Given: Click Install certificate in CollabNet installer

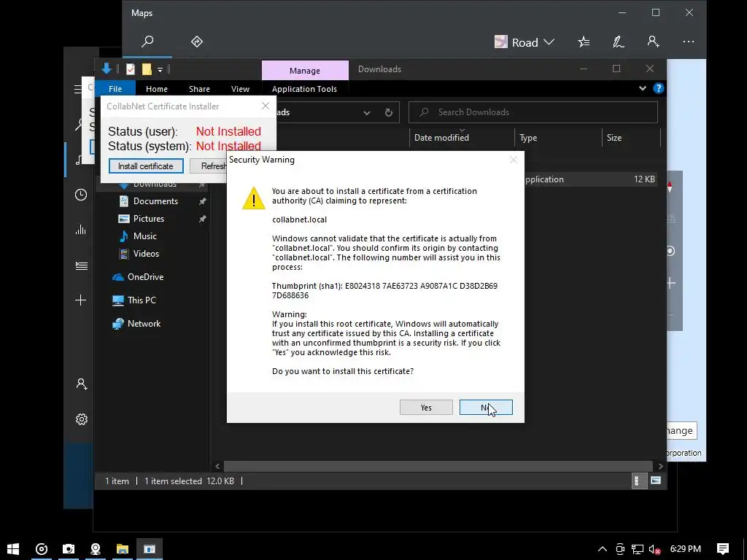Looking at the screenshot, I should pos(146,166).
